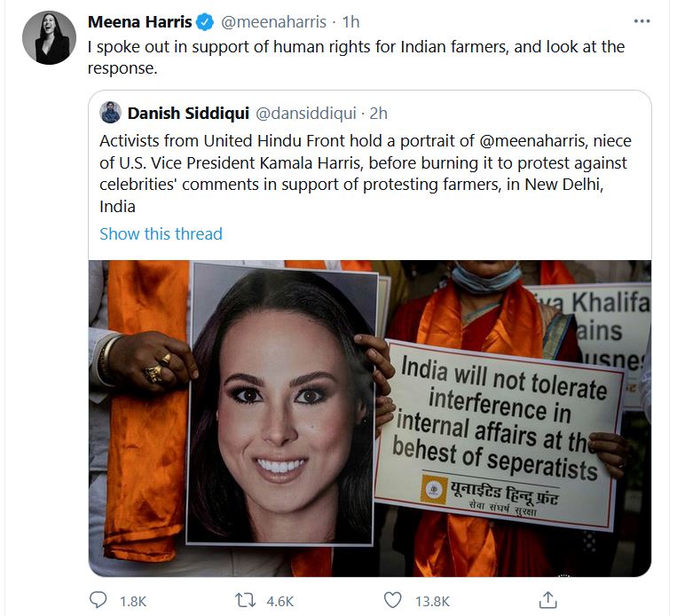Click the retweet icon
The width and height of the screenshot is (677, 616).
245,600
